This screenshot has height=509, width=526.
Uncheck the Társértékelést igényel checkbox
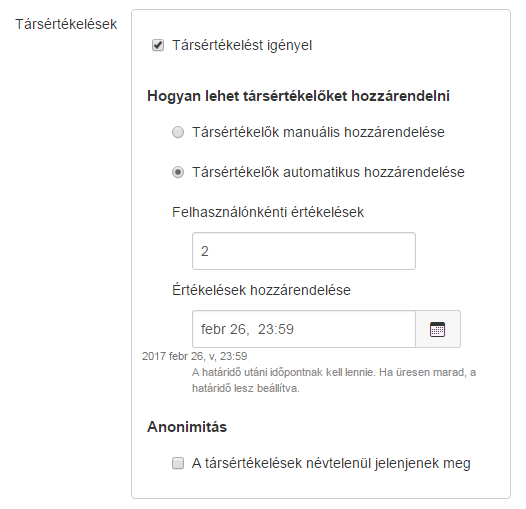pyautogui.click(x=158, y=45)
